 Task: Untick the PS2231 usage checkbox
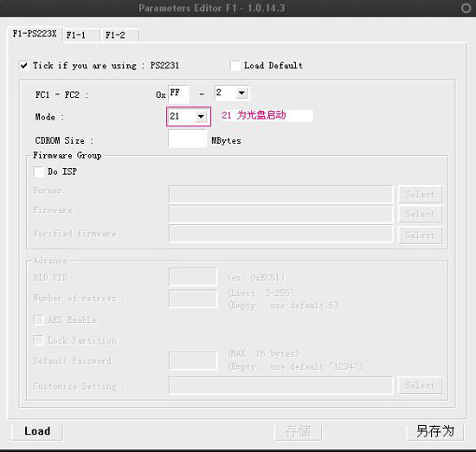(x=24, y=66)
